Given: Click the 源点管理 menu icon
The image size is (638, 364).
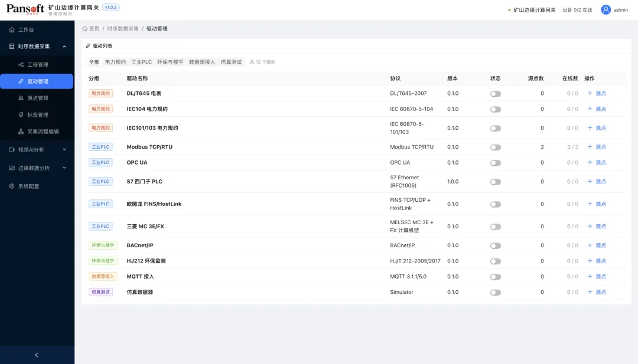Looking at the screenshot, I should point(21,98).
